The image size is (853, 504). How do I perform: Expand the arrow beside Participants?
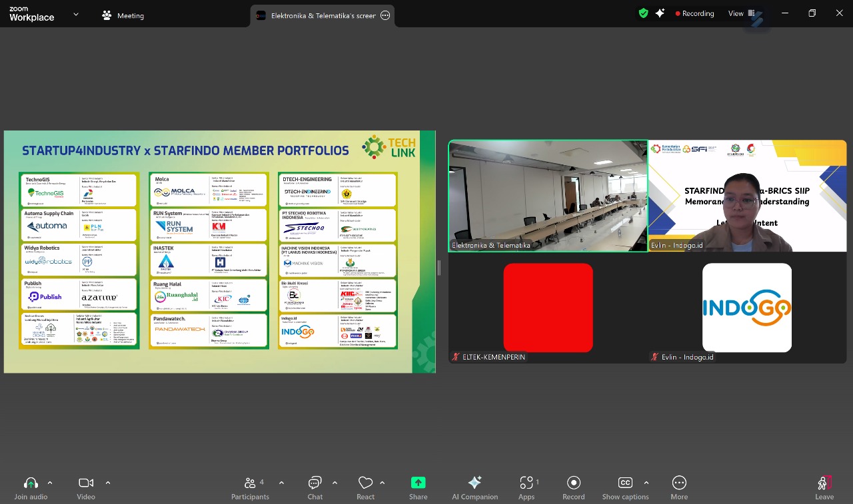[281, 483]
